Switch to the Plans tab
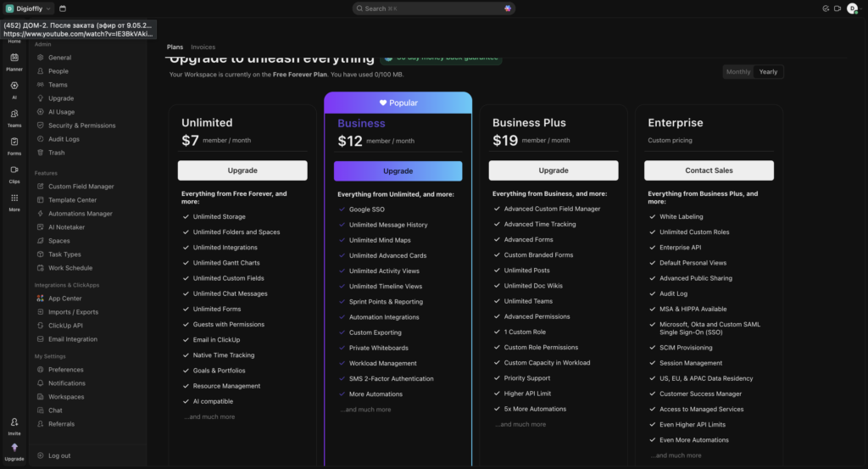868x469 pixels. (175, 47)
